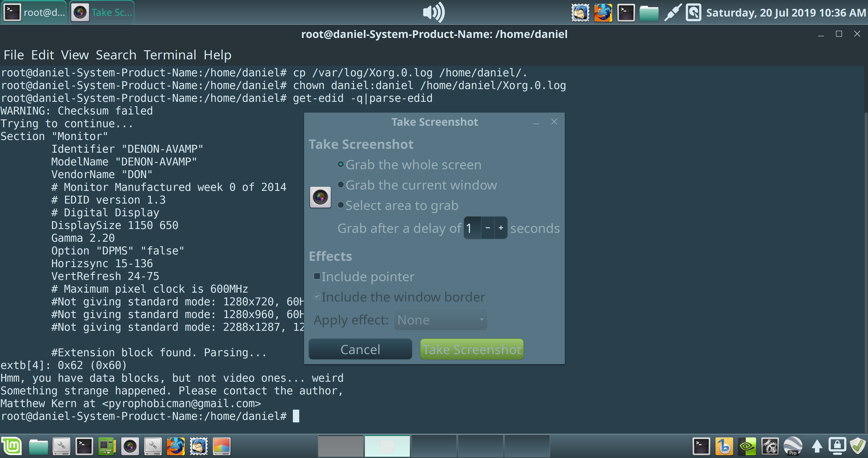Click the network plug connection icon
This screenshot has height=458, width=868.
(673, 13)
